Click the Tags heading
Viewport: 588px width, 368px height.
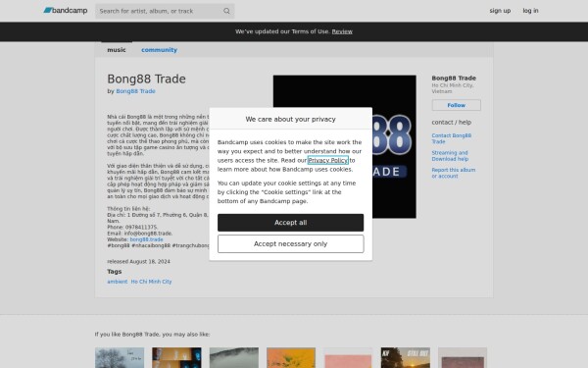[x=115, y=272]
